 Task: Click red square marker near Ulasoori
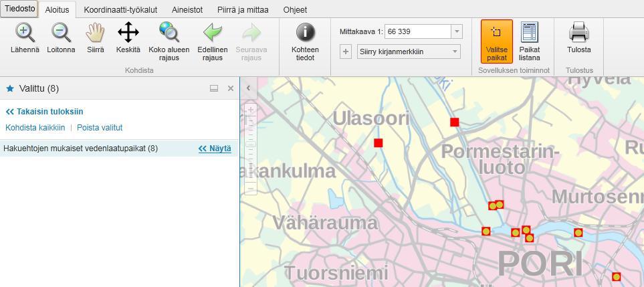tap(379, 143)
